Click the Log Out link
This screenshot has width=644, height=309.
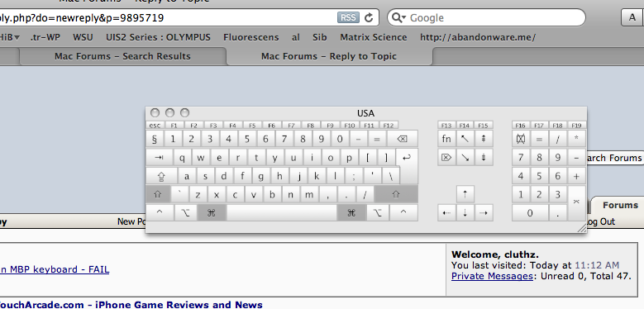[x=600, y=221]
